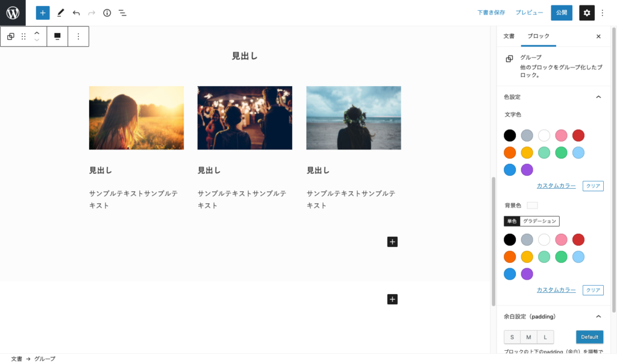Screen dimensions: 617x364
Task: Click 見出し heading under sunset image
Action: pos(101,171)
